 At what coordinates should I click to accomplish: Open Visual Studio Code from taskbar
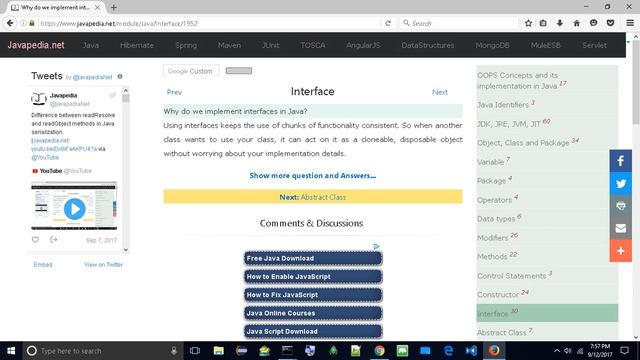pyautogui.click(x=471, y=351)
